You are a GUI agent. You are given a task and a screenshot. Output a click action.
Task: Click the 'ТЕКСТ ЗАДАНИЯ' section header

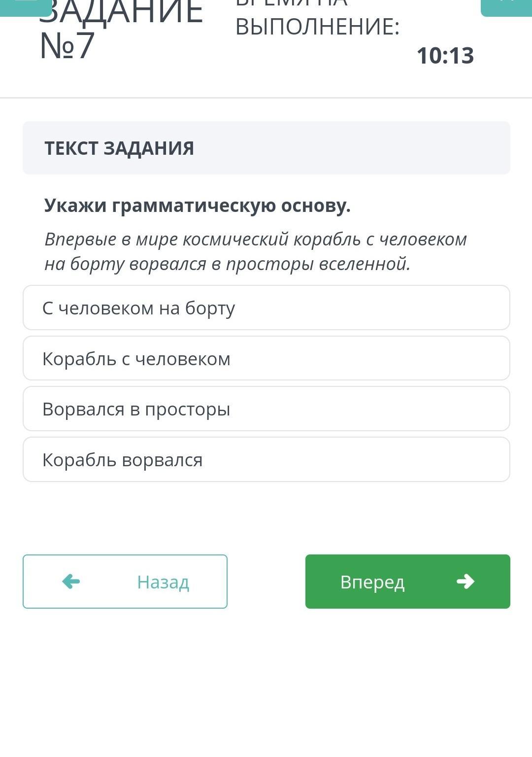119,148
